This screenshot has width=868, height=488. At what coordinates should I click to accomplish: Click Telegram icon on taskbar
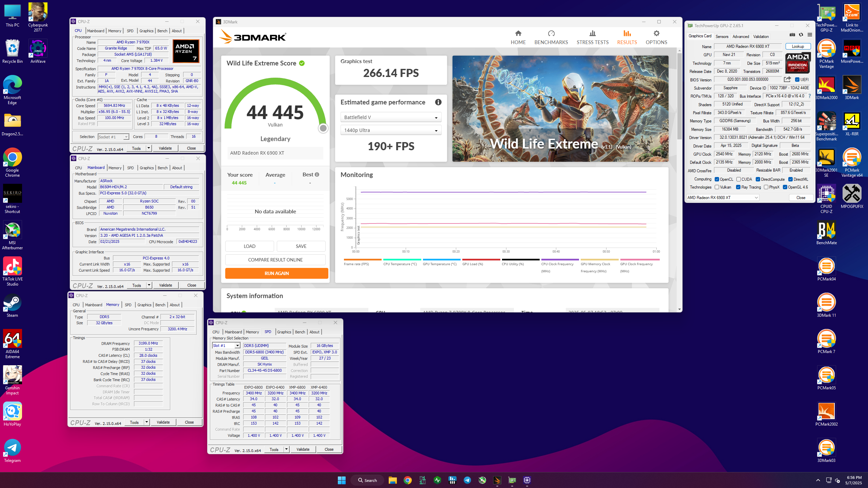pos(467,480)
